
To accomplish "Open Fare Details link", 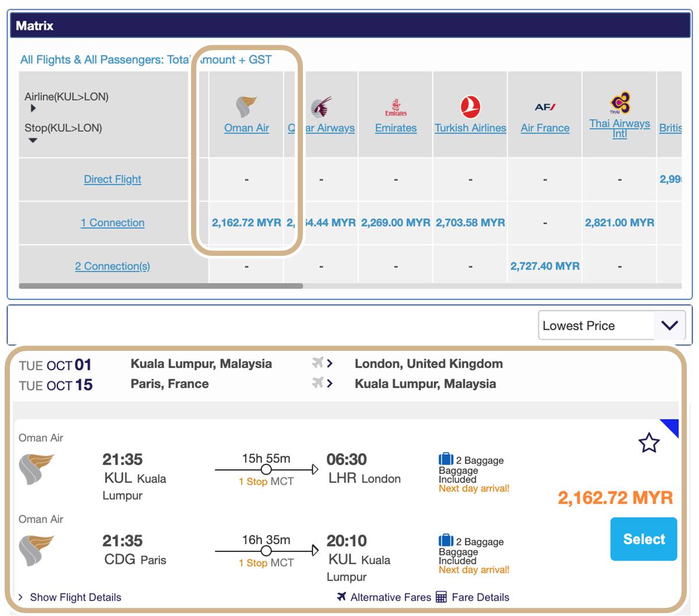I will (481, 597).
